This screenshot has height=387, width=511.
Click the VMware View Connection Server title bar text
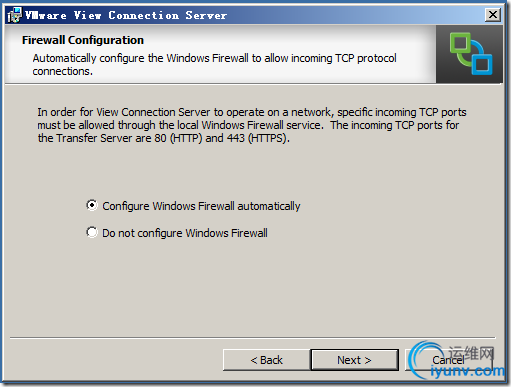pyautogui.click(x=126, y=15)
